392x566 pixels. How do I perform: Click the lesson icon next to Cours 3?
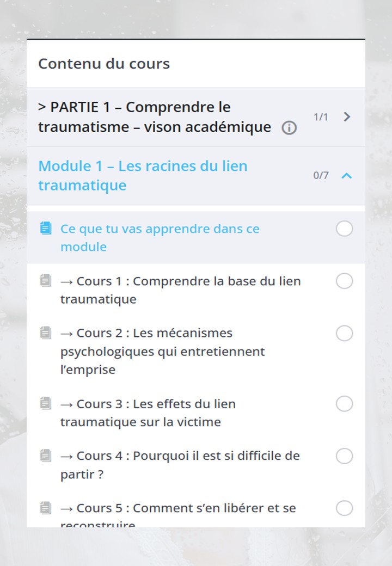[x=46, y=403]
